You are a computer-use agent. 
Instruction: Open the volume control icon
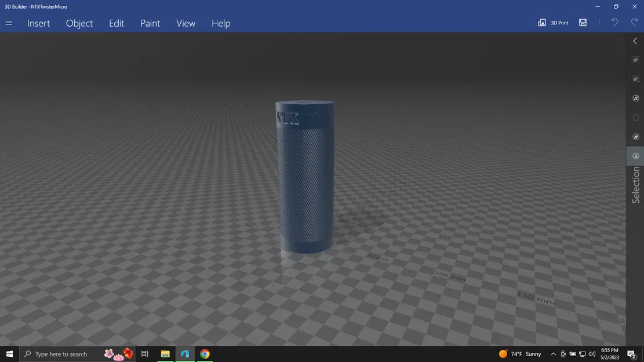pos(592,354)
